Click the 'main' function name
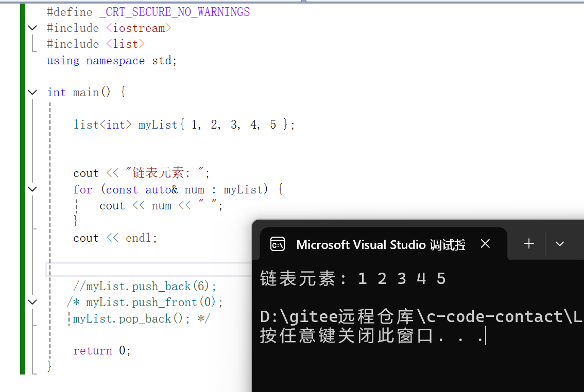Image resolution: width=584 pixels, height=392 pixels. pos(85,92)
